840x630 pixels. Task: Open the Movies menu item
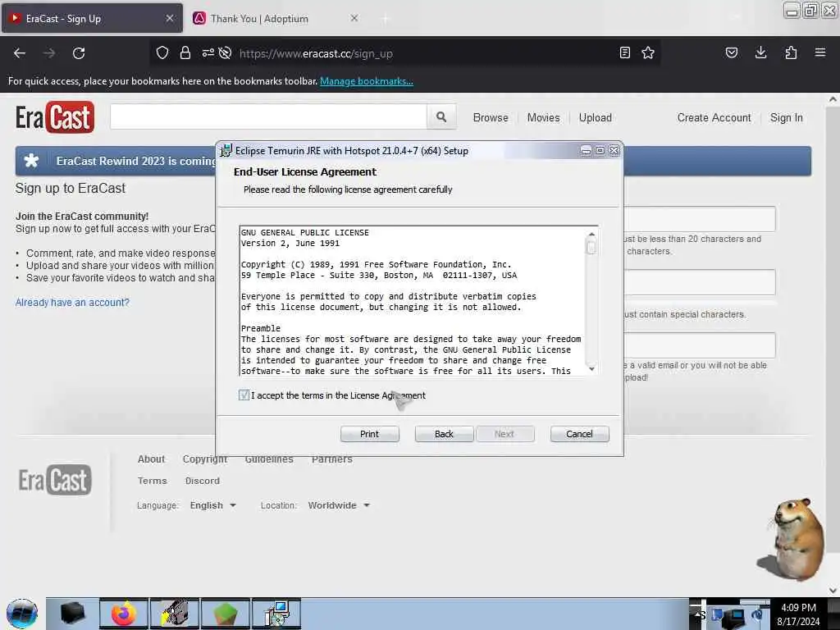tap(543, 117)
